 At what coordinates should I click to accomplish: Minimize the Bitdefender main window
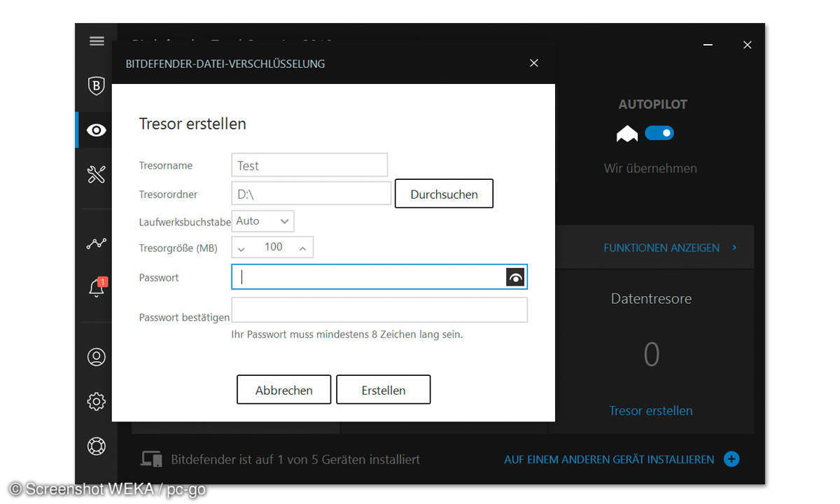point(708,45)
